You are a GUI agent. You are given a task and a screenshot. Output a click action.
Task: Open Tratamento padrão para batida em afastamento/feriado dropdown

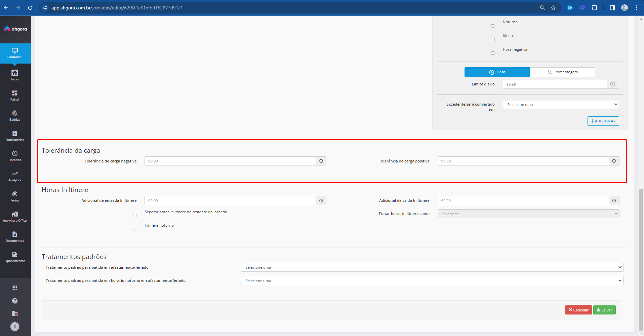[432, 267]
